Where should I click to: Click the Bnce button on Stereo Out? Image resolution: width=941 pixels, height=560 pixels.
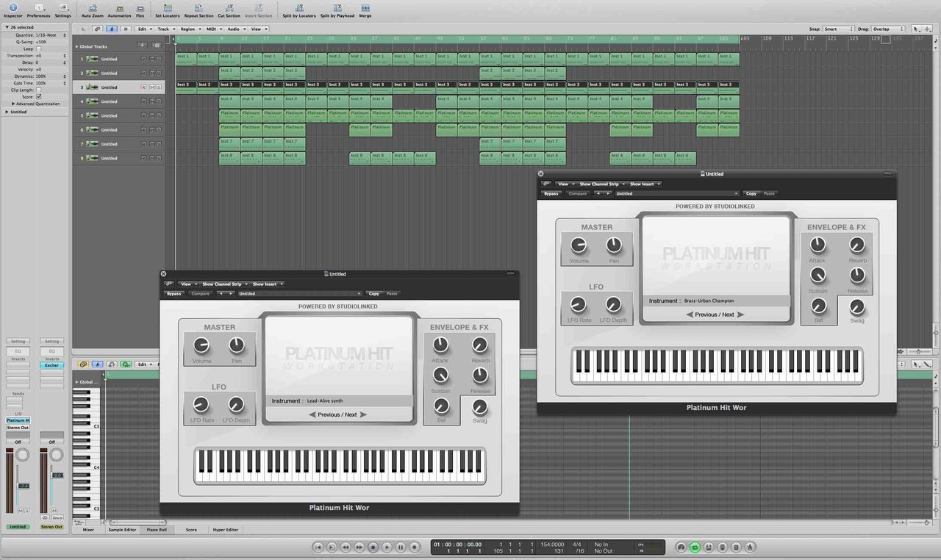point(57,517)
